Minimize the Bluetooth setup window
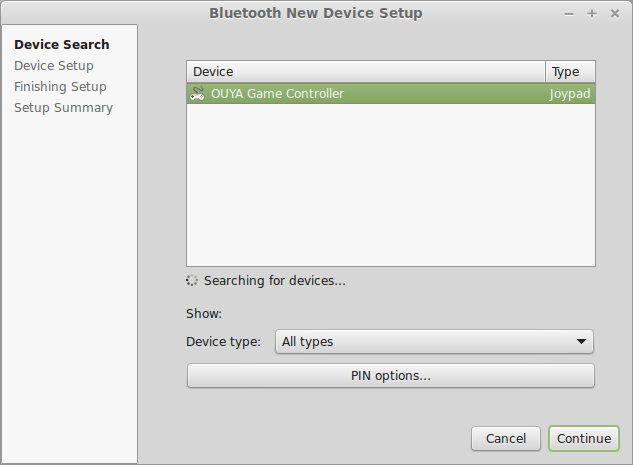 (569, 13)
